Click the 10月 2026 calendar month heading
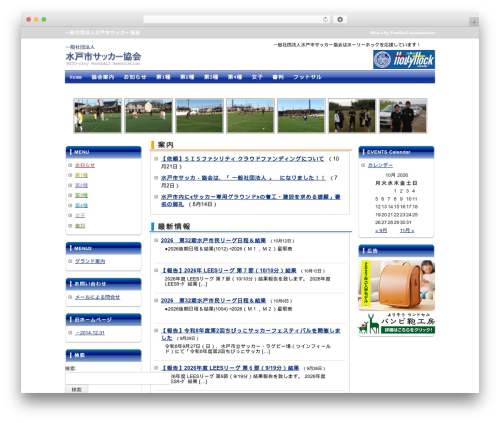Screen dimensions: 500x423 click(x=396, y=175)
